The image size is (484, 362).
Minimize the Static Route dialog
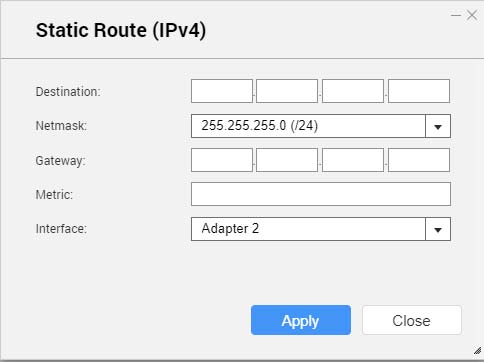pos(455,15)
